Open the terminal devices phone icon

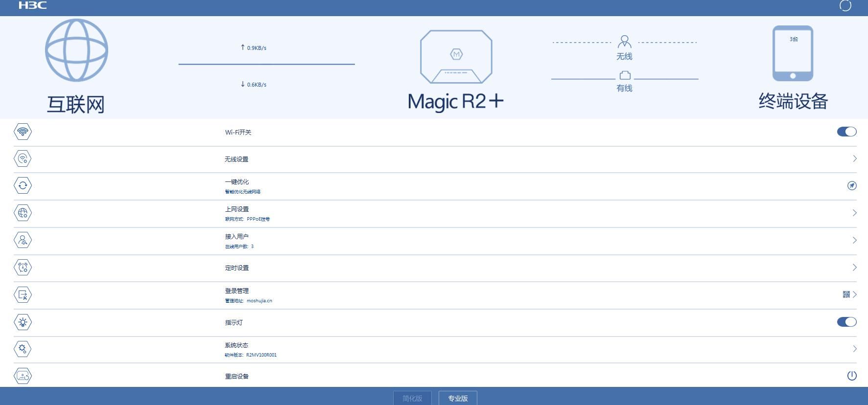tap(793, 53)
